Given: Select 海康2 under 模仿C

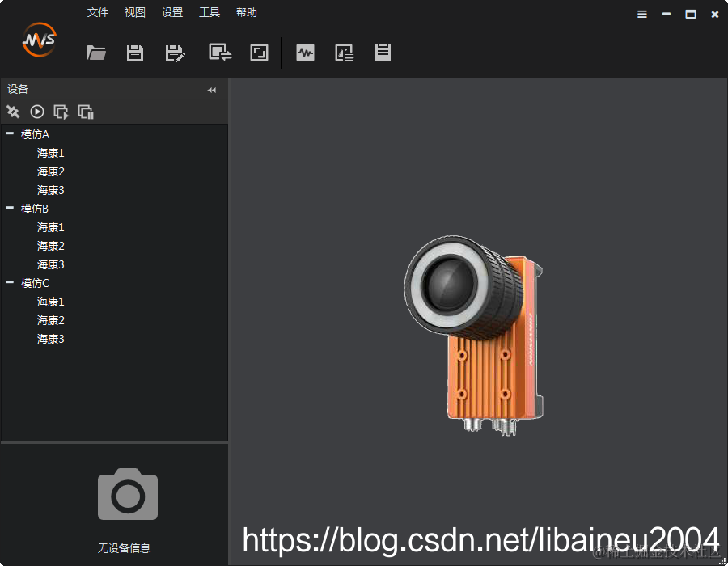Looking at the screenshot, I should point(51,320).
